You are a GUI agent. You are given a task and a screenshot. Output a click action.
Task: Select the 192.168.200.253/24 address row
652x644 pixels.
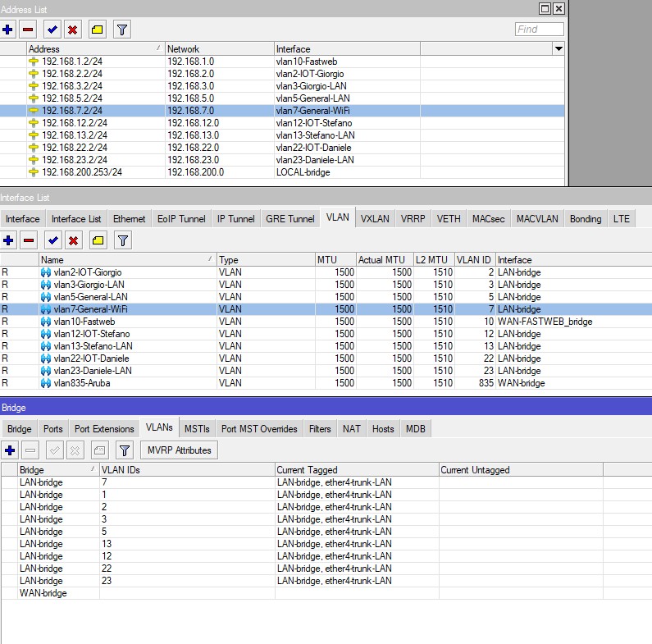click(x=81, y=172)
